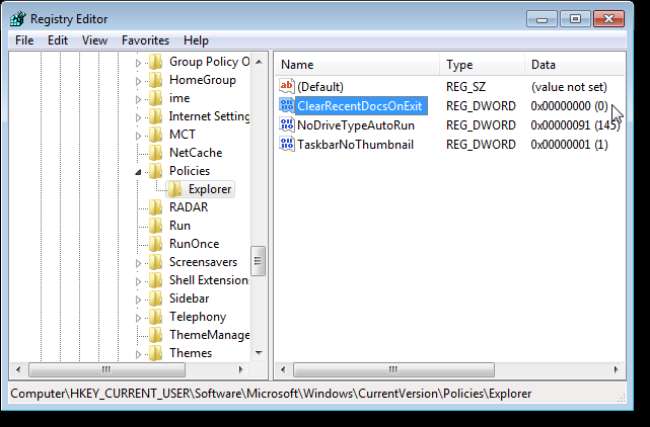Expand the Group Policy Objects key
This screenshot has height=427, width=650.
click(x=138, y=63)
